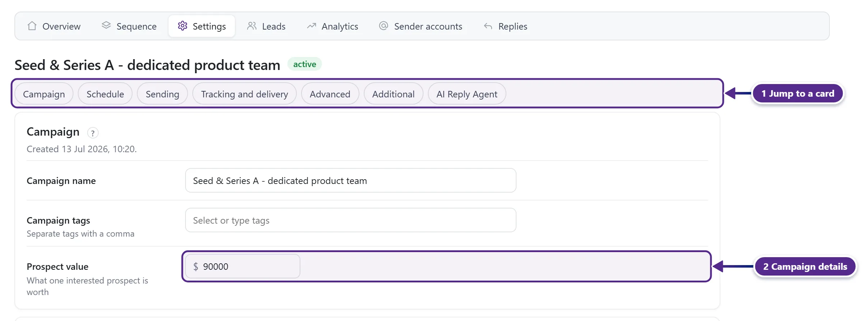Click the Campaign name input field
This screenshot has height=321, width=868.
tap(351, 180)
